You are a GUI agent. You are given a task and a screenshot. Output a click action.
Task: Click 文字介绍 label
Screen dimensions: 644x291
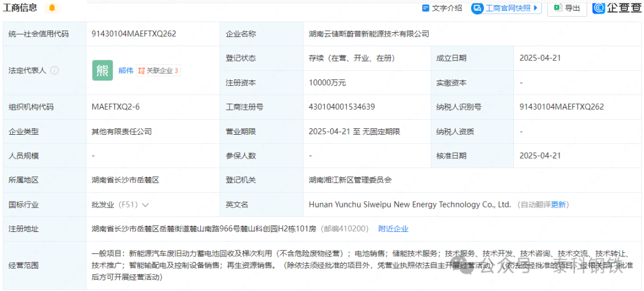[x=447, y=8]
